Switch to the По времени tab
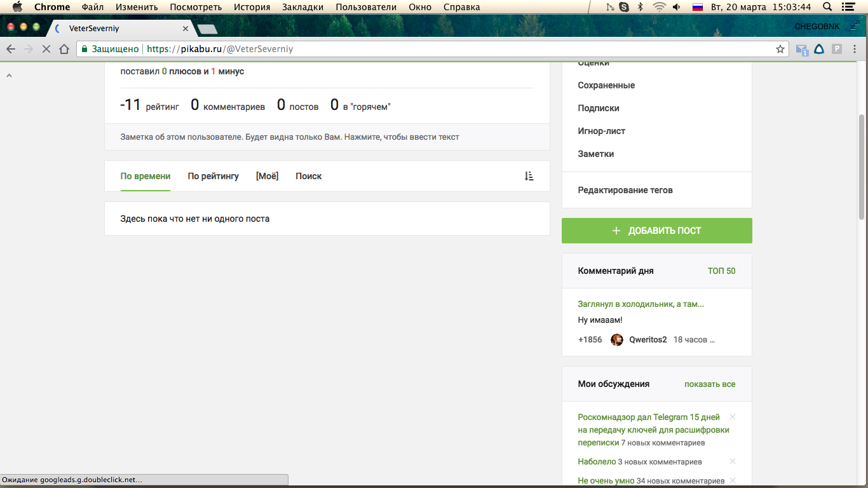 tap(146, 176)
